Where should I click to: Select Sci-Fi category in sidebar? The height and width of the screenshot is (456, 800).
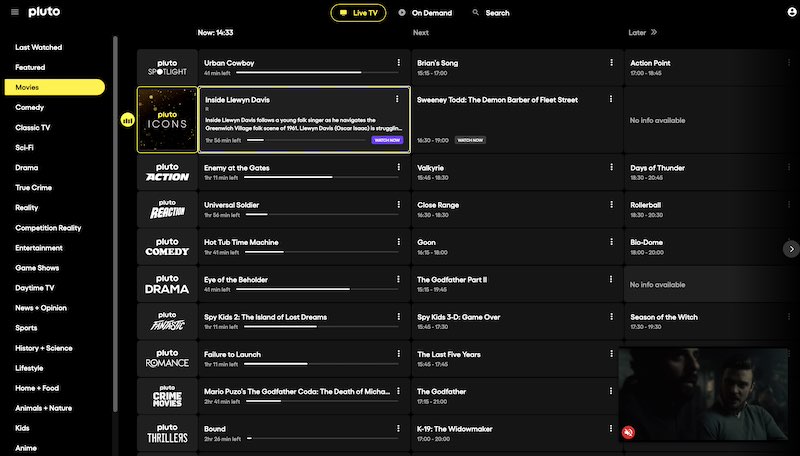pyautogui.click(x=24, y=147)
